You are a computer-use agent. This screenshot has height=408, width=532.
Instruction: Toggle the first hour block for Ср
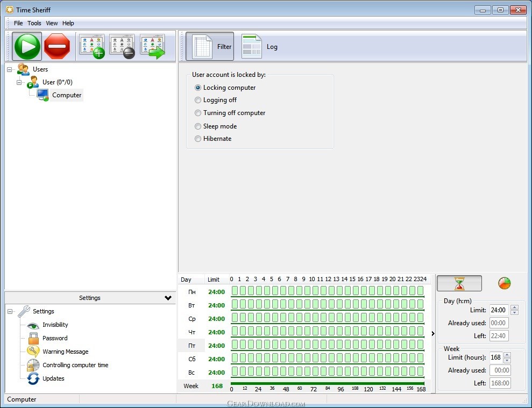tap(235, 318)
